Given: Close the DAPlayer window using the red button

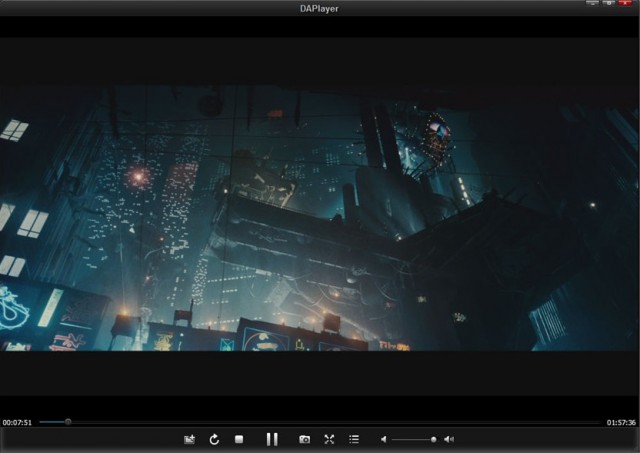Looking at the screenshot, I should [x=625, y=3].
